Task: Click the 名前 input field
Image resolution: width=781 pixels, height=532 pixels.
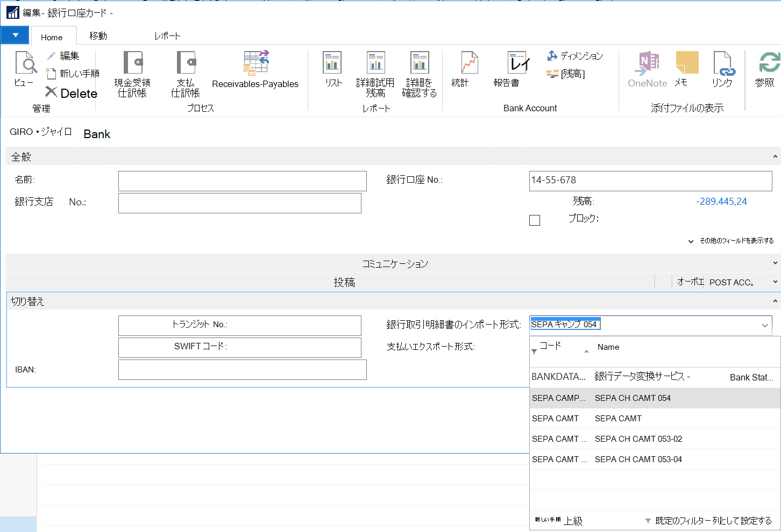Action: tap(243, 181)
